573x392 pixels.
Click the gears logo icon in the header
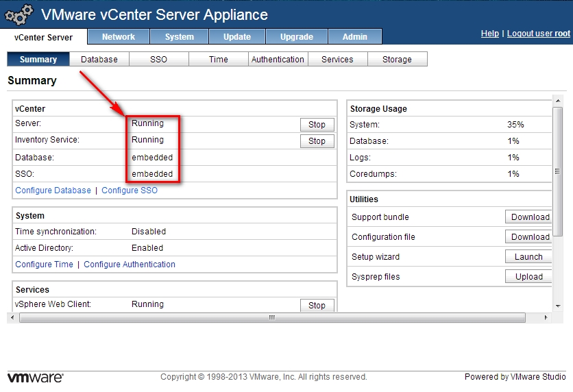point(19,14)
